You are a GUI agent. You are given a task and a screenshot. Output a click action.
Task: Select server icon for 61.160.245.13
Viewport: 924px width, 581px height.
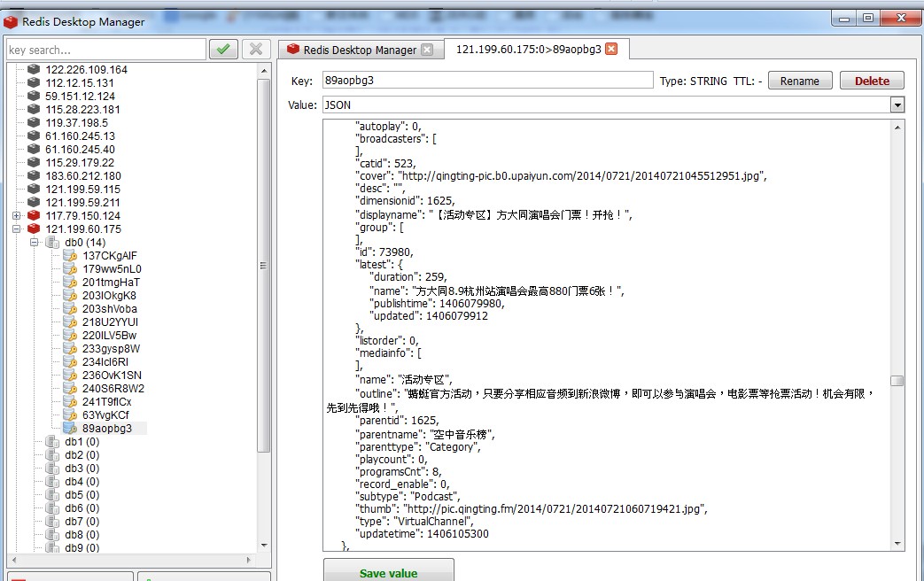pos(34,136)
